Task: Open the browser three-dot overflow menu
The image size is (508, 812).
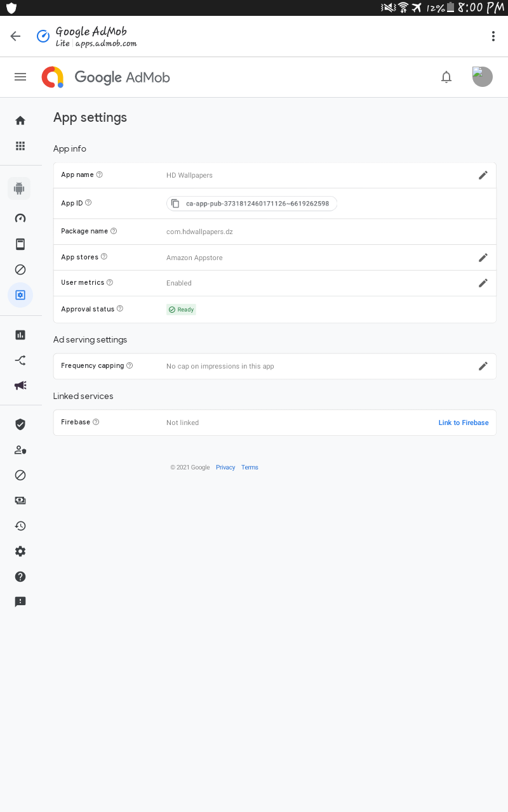Action: (493, 36)
